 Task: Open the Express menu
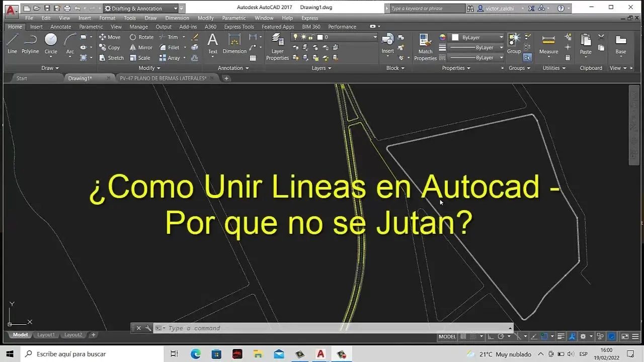(309, 18)
